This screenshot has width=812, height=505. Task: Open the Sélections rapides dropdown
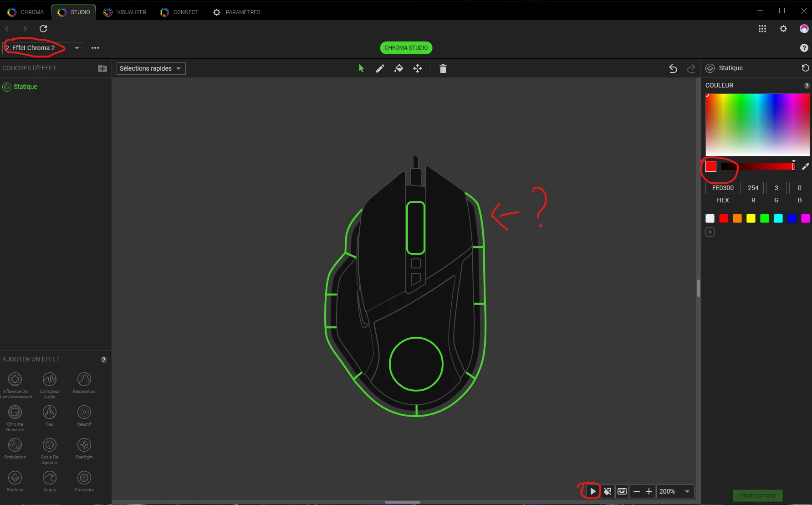pyautogui.click(x=151, y=68)
